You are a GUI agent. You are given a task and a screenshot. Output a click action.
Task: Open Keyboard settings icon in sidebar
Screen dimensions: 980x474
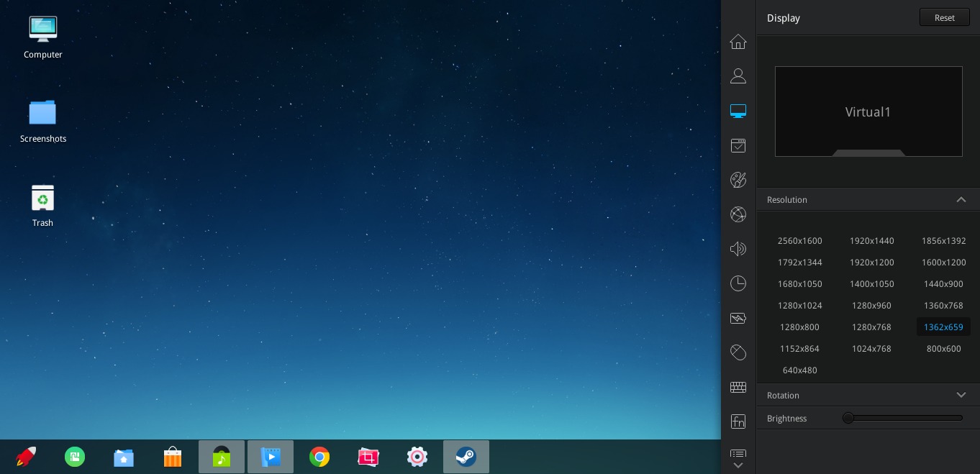(738, 387)
